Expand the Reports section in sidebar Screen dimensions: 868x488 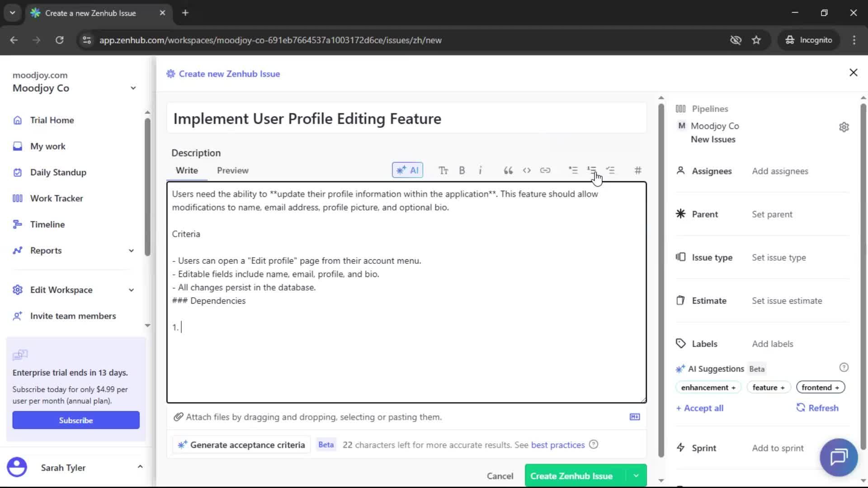[x=131, y=250]
